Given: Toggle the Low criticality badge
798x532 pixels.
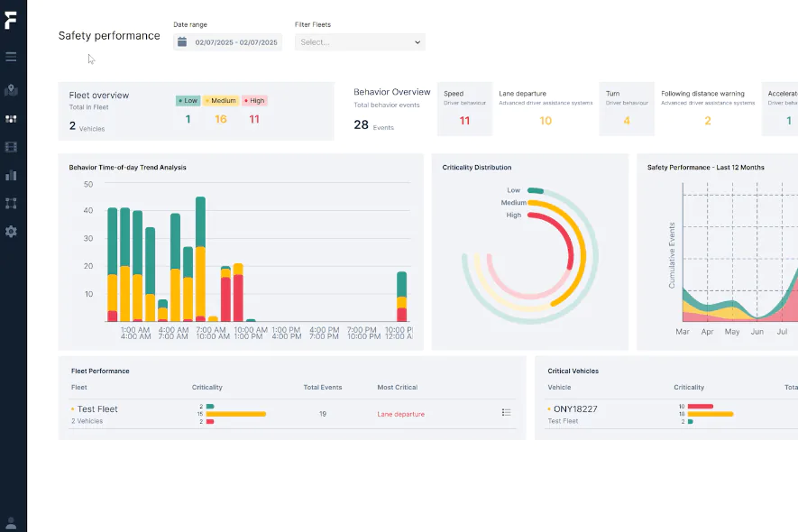Looking at the screenshot, I should tap(188, 101).
